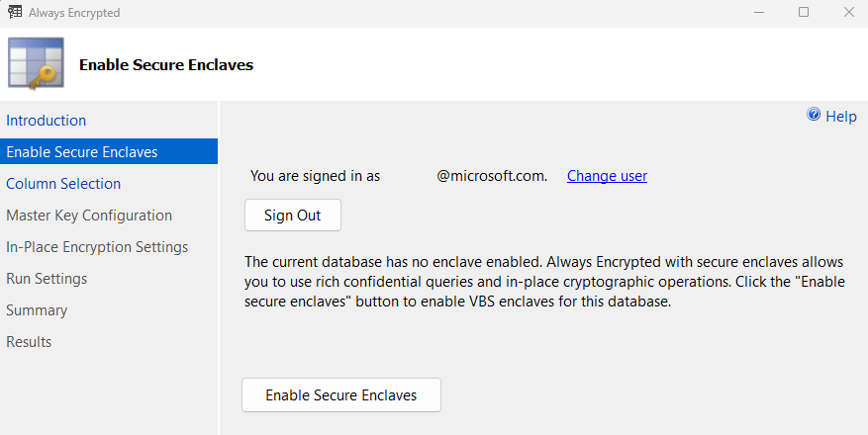Click the signed-in account email text

click(x=491, y=176)
